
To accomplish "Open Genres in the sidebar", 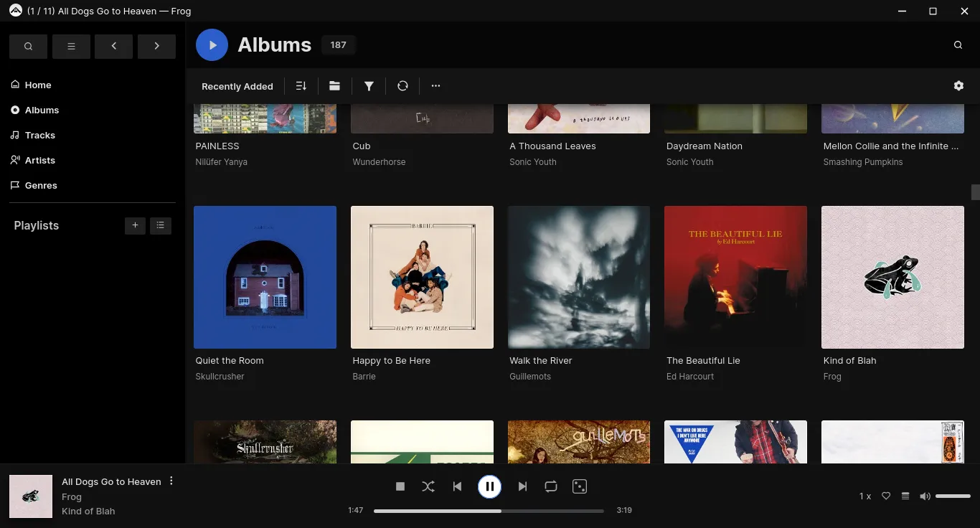I will [x=41, y=185].
